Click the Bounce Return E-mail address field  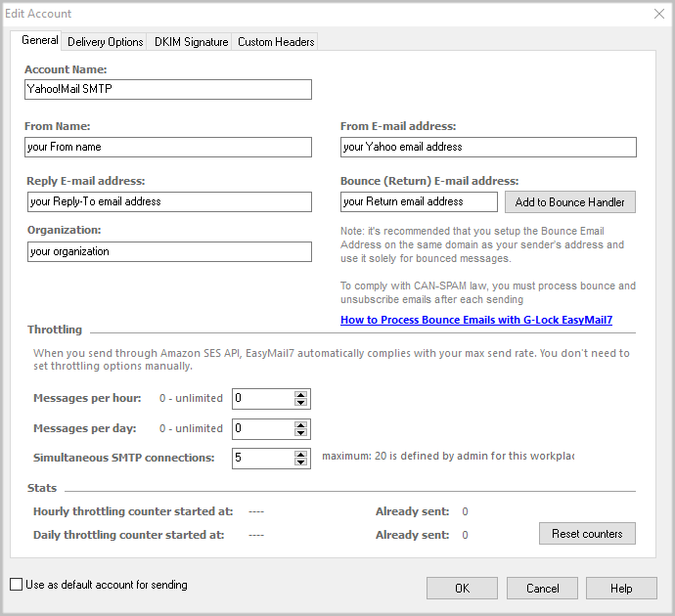tap(419, 201)
